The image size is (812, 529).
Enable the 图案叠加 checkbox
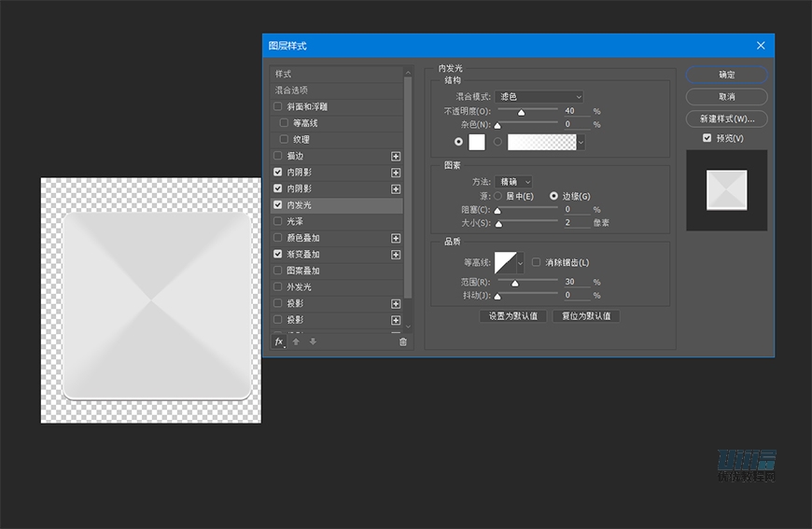[x=277, y=271]
